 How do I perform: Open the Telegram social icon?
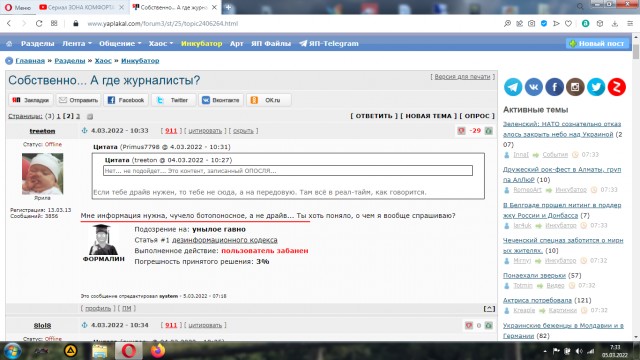tap(513, 87)
